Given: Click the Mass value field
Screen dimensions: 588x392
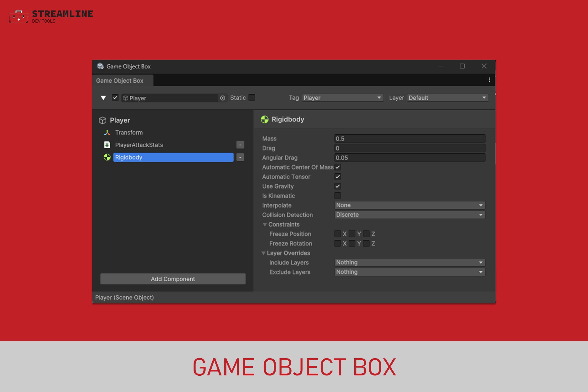Looking at the screenshot, I should 410,138.
